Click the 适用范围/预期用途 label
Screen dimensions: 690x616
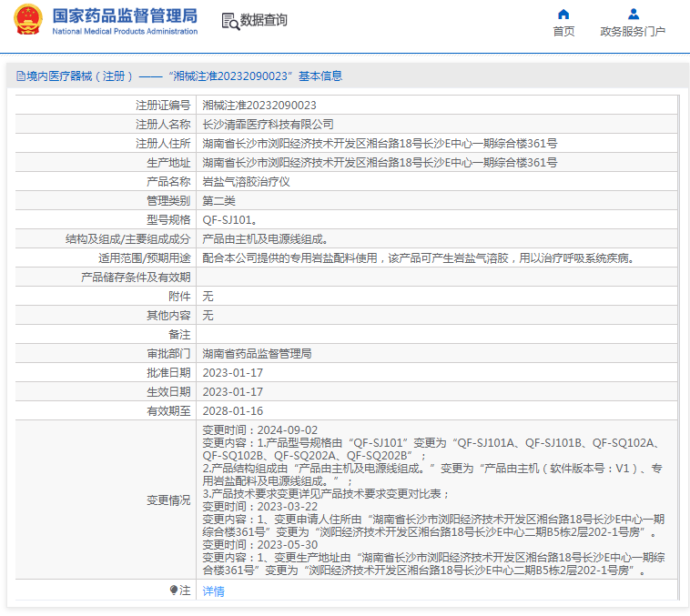click(145, 258)
